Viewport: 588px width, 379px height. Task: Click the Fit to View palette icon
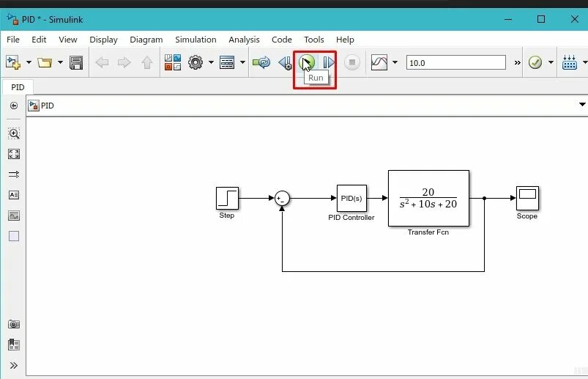(x=14, y=154)
